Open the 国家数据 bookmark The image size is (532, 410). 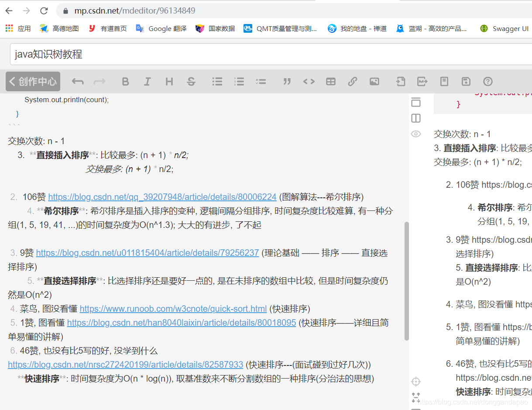215,28
